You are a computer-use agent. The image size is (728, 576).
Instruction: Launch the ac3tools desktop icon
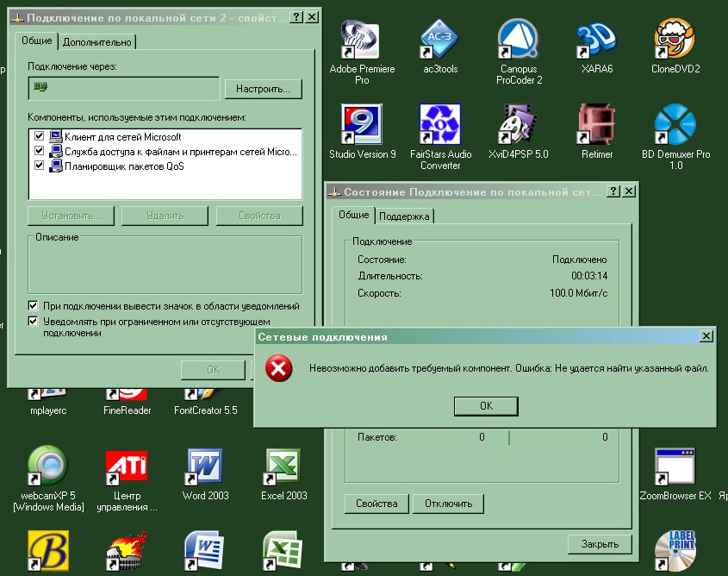(439, 40)
